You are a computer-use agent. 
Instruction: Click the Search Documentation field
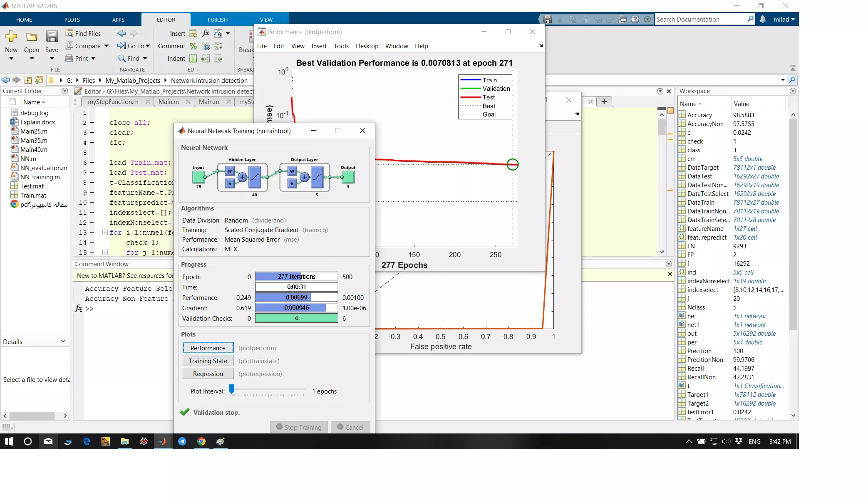701,19
